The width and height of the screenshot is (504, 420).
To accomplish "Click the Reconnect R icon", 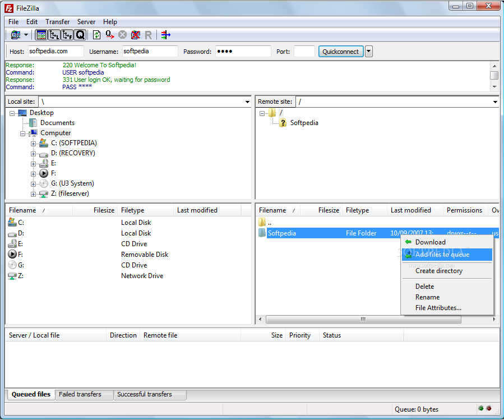I will [148, 35].
